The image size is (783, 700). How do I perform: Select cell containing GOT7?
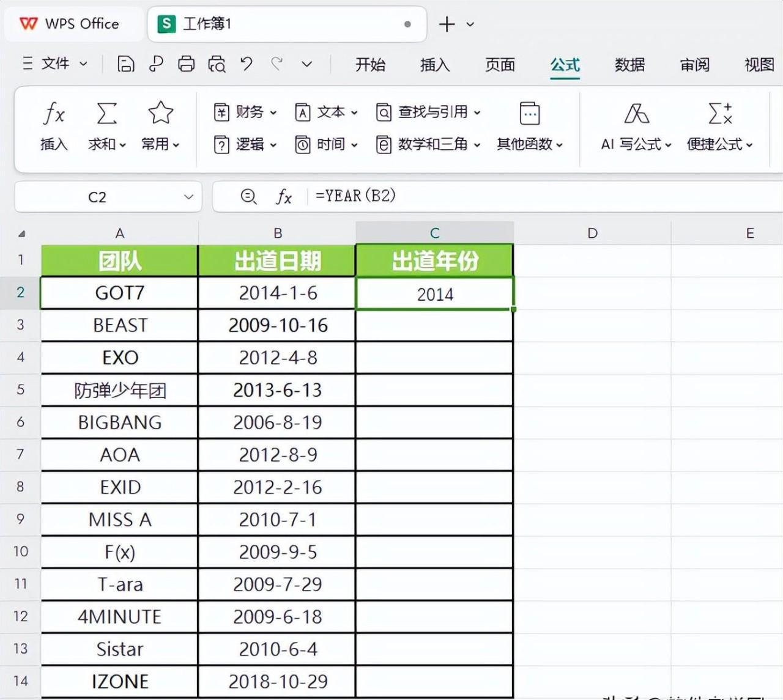pyautogui.click(x=120, y=293)
